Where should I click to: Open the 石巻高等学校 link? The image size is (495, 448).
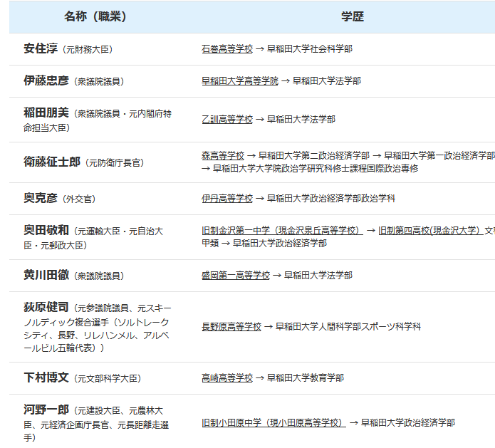coord(226,49)
